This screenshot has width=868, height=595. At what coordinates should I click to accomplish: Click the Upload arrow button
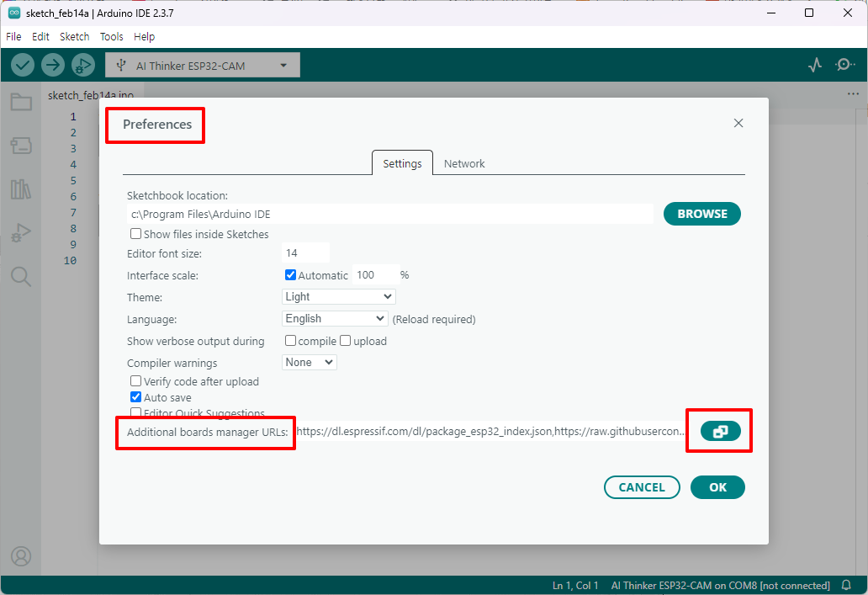[x=53, y=66]
